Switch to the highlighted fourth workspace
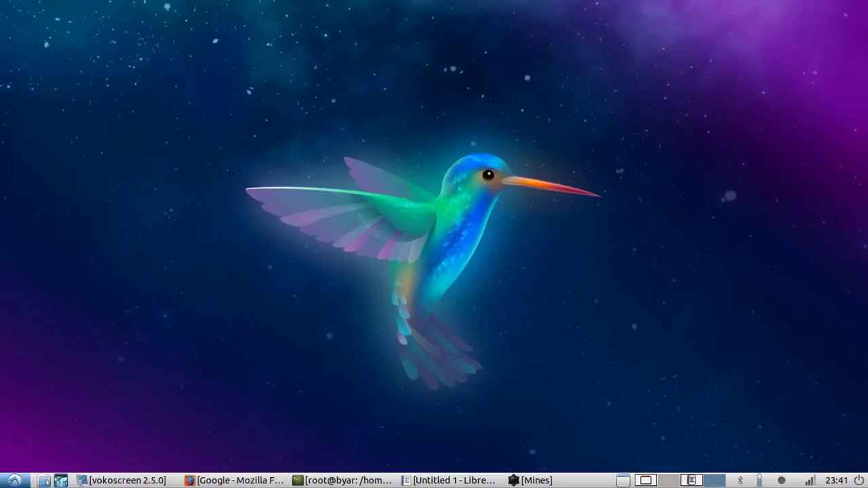The image size is (868, 488). [x=715, y=481]
